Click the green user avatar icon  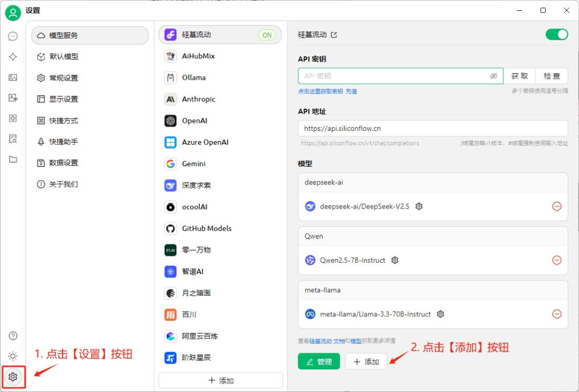(x=13, y=13)
